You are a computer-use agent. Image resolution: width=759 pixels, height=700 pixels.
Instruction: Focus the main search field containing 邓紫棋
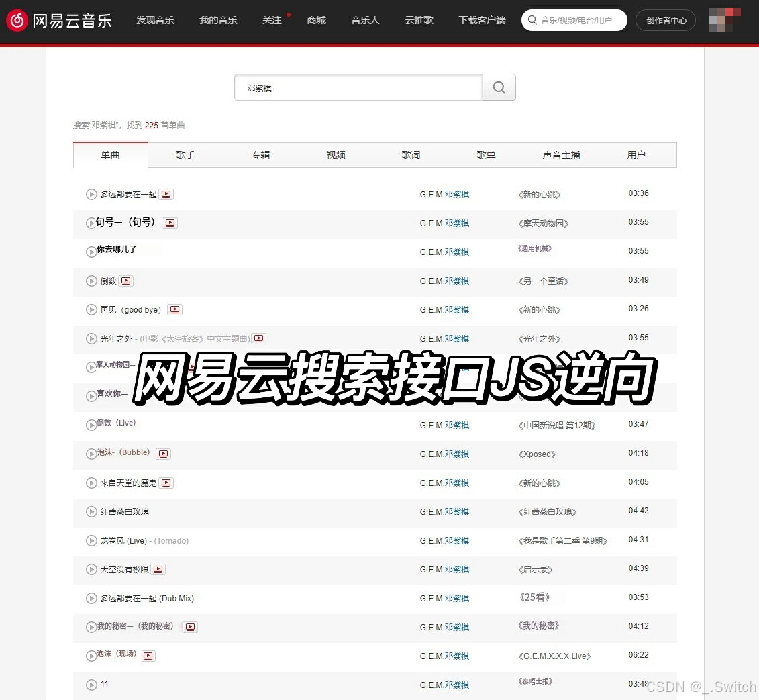click(358, 87)
